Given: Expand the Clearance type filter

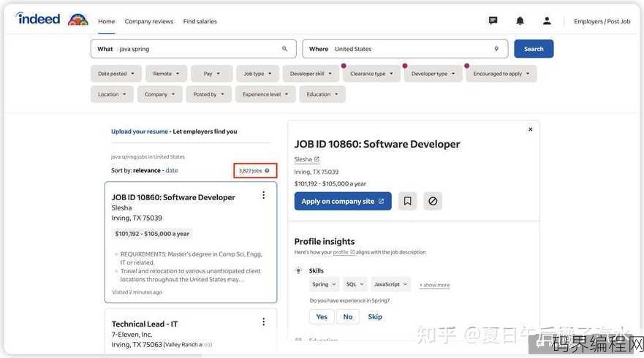Looking at the screenshot, I should (x=371, y=74).
